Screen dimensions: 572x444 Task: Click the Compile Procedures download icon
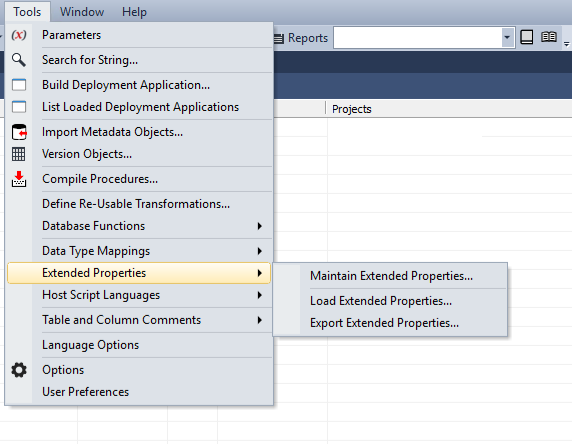click(x=19, y=179)
